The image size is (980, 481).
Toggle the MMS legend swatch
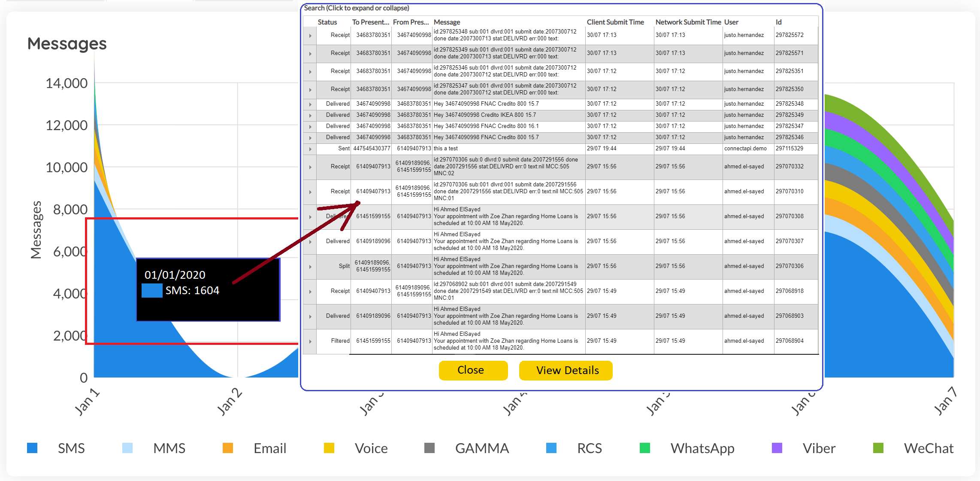point(127,448)
